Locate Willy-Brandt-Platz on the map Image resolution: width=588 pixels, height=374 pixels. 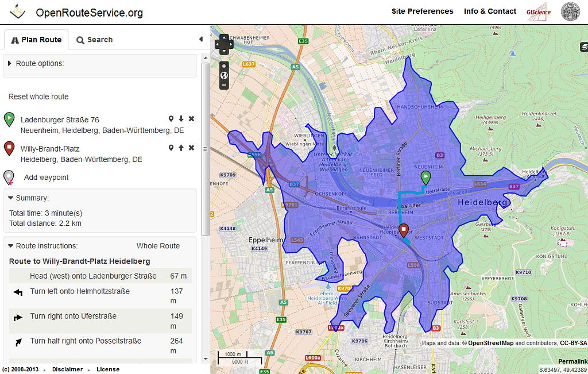tap(171, 148)
